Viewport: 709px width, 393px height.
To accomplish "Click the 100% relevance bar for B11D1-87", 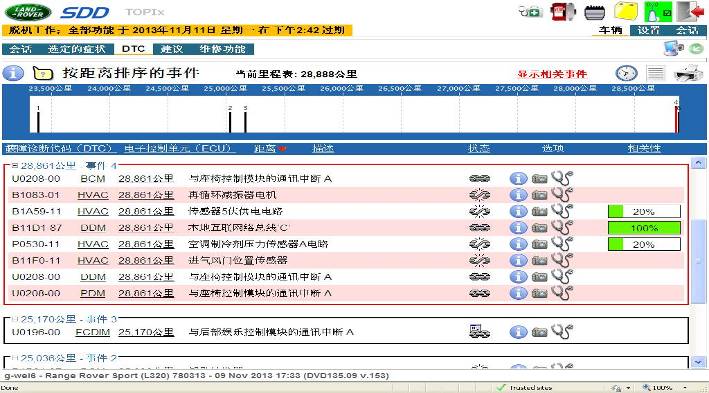I will tap(644, 228).
